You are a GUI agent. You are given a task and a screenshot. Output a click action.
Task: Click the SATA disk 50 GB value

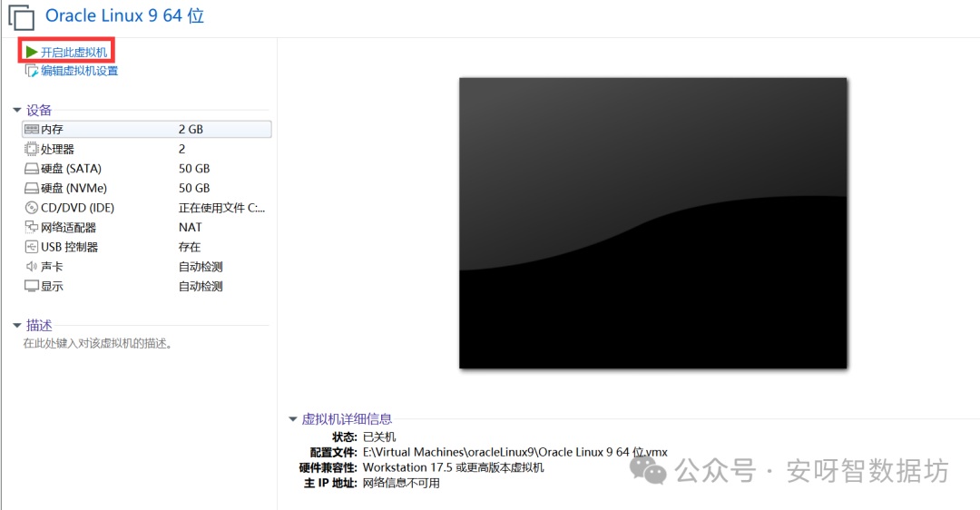pos(194,169)
